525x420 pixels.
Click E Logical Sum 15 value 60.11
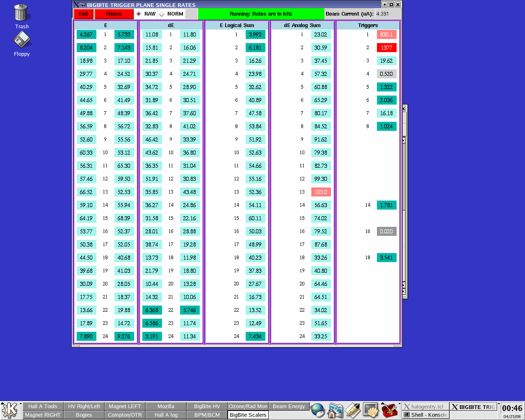[255, 218]
